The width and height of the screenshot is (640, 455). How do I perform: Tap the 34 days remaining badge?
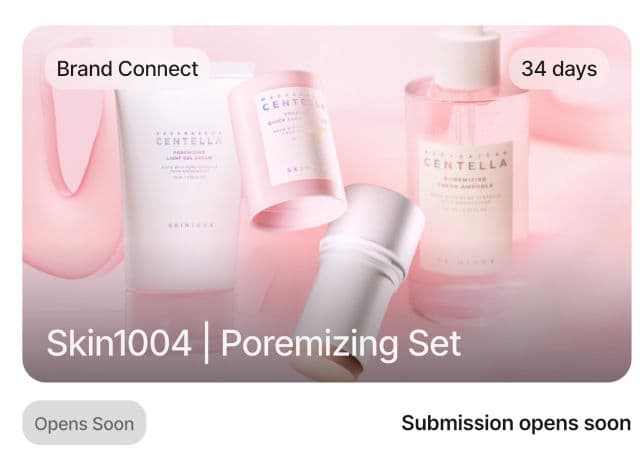(559, 69)
